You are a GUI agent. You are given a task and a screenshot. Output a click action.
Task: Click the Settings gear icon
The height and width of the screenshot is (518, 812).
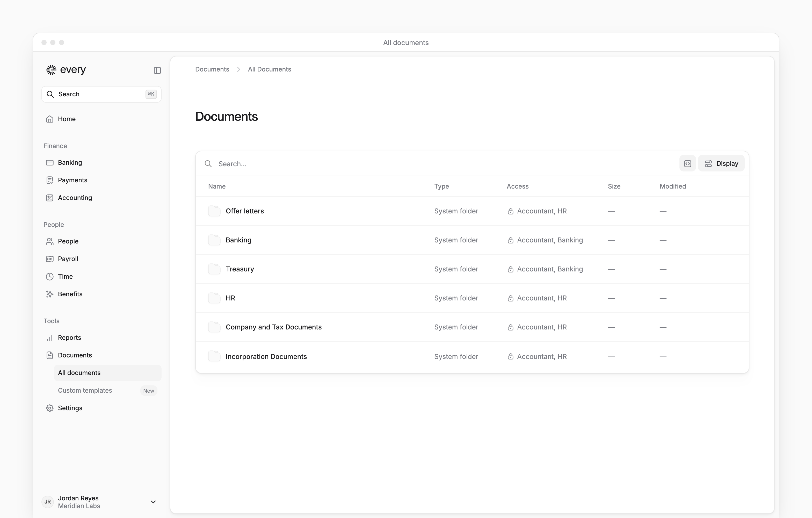tap(49, 408)
